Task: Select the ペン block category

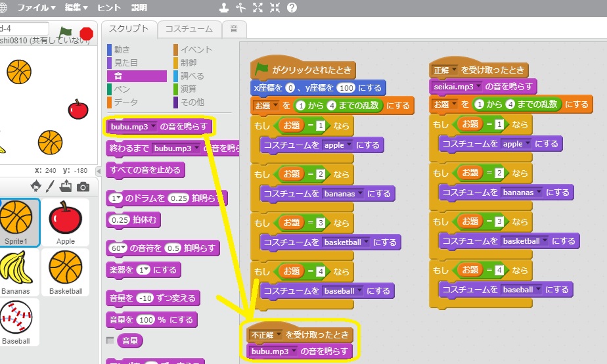Action: pos(137,89)
